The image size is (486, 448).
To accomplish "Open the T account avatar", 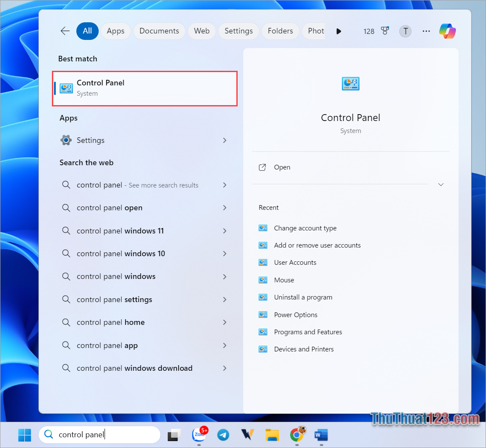I will tap(405, 31).
